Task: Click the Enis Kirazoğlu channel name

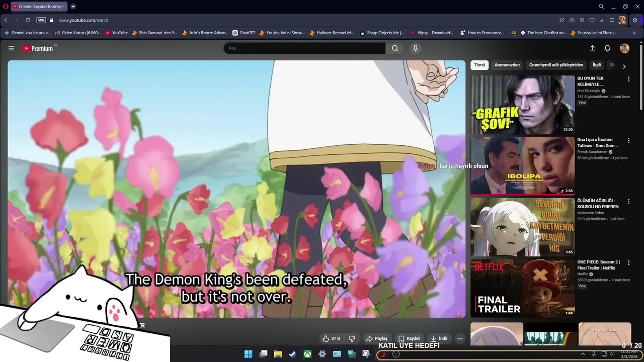Action: pos(589,90)
